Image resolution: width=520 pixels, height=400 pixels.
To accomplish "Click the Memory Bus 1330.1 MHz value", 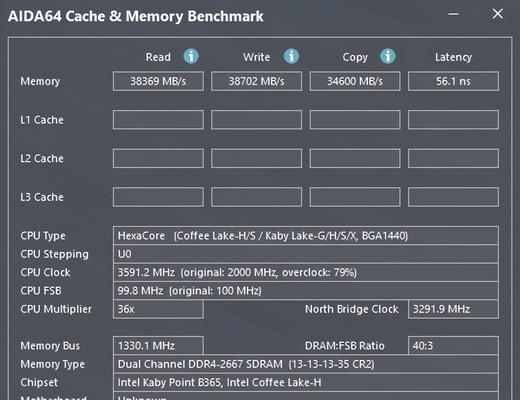I will click(158, 346).
